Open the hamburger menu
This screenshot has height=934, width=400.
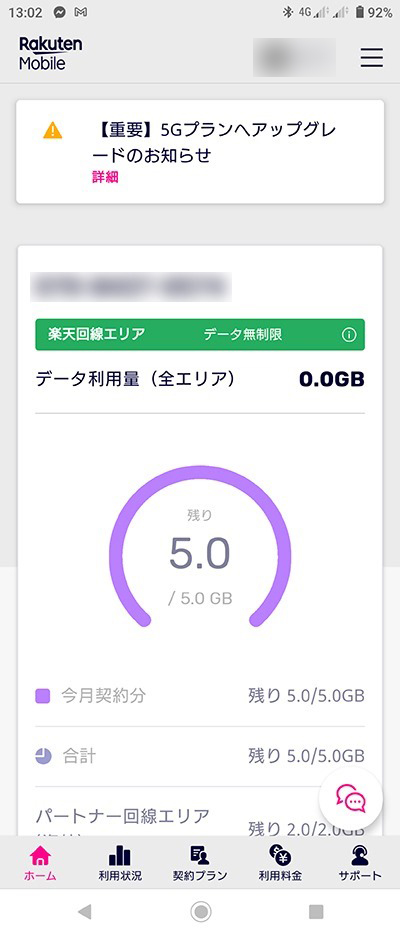pos(371,57)
